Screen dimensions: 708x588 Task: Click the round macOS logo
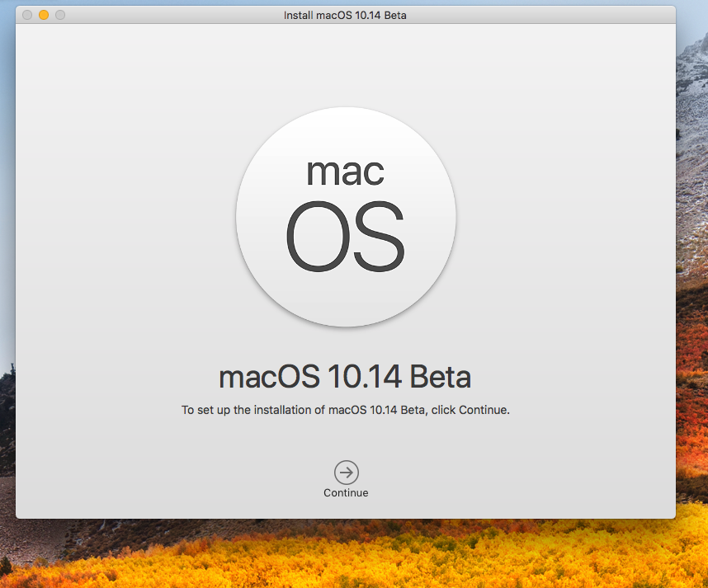click(x=346, y=217)
